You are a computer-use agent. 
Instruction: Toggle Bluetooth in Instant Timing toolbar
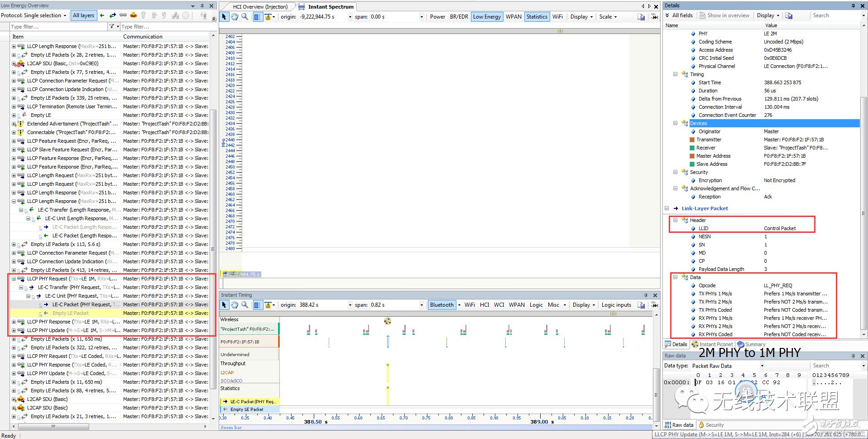[x=442, y=305]
